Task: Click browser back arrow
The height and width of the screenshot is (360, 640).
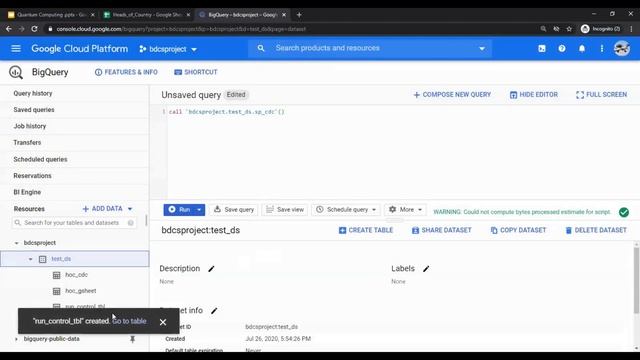Action: (9, 29)
